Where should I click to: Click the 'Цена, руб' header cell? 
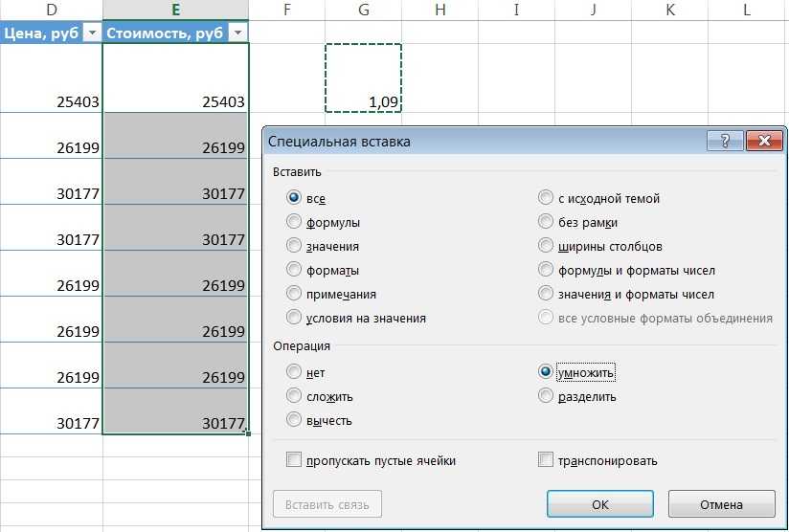52,33
